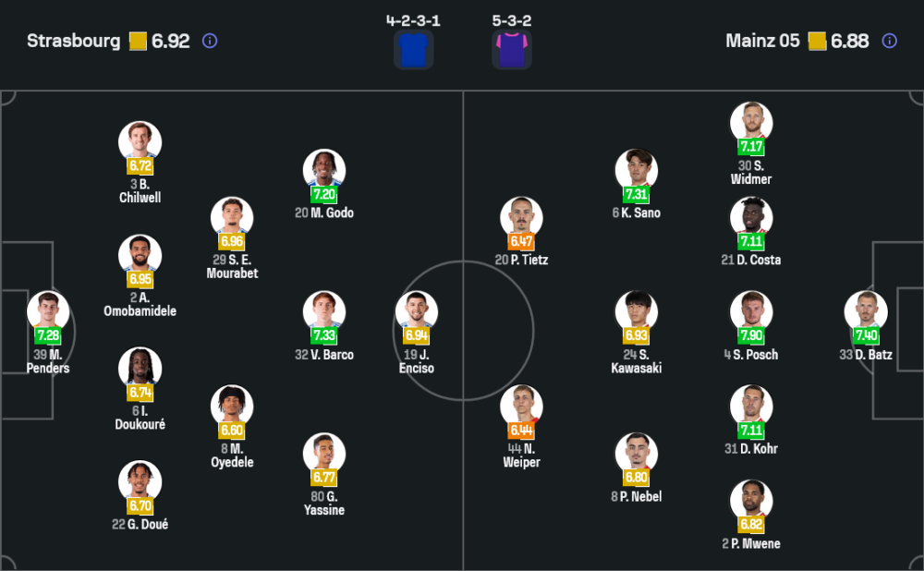Click the info icon next to Strasbourg rating
The width and height of the screenshot is (924, 571).
coord(210,41)
